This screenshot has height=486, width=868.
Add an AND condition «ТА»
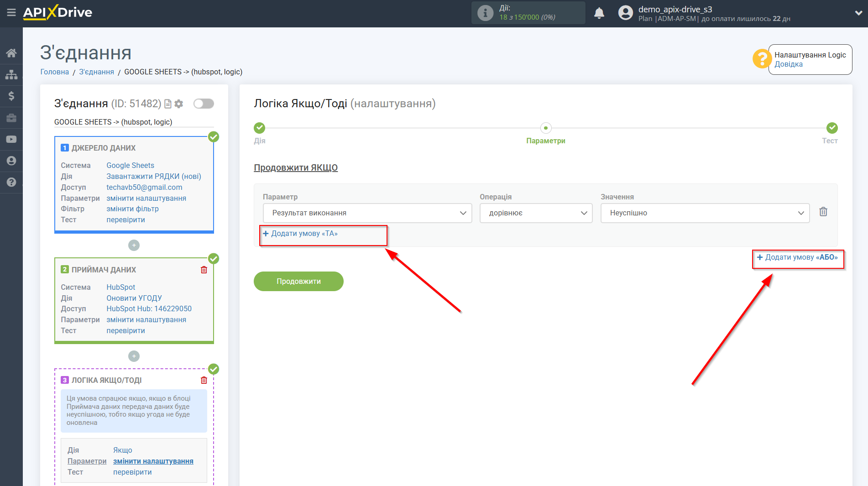pyautogui.click(x=300, y=234)
